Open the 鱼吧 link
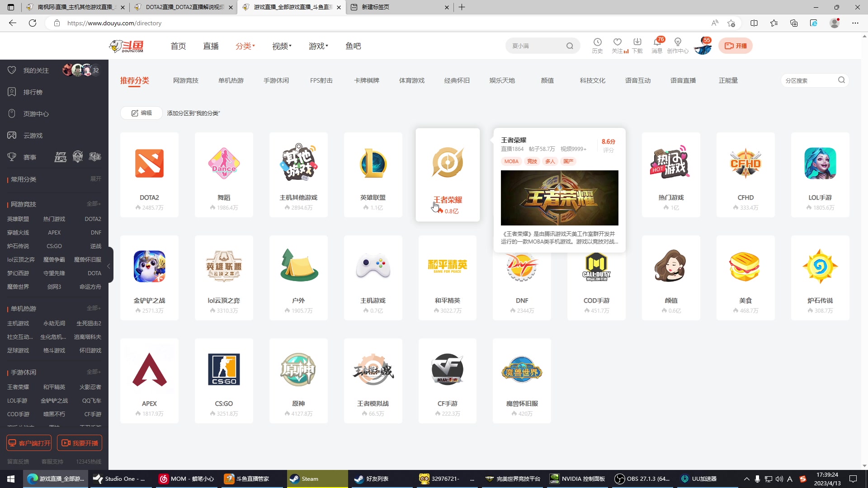 [353, 46]
